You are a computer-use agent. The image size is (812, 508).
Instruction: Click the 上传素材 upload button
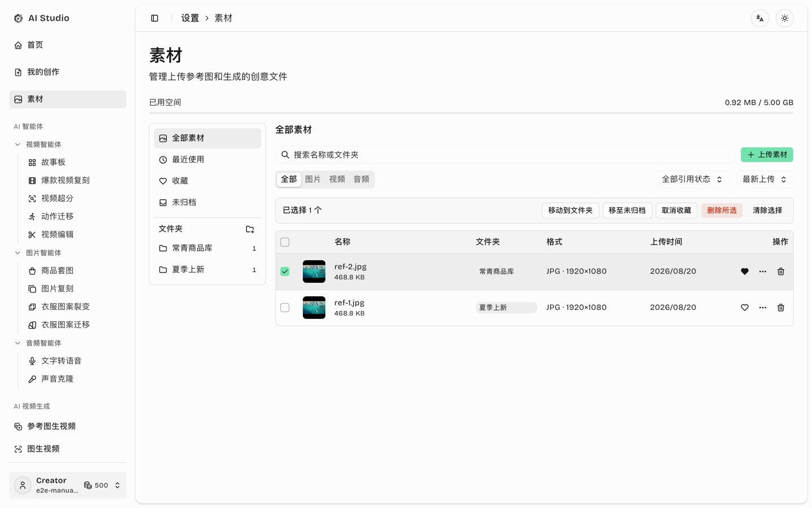(x=767, y=155)
